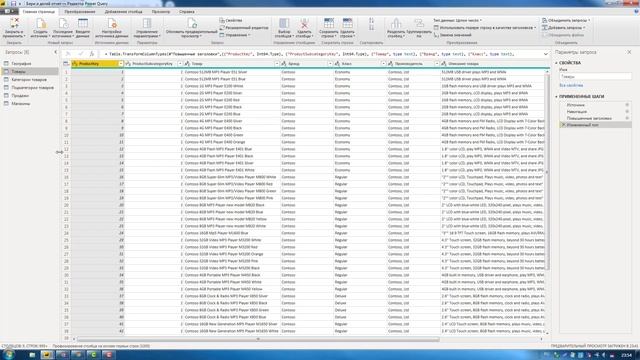Collapse the ПРИМЕНЕННЫЕ ШАГИ section
The image size is (640, 360).
click(556, 97)
